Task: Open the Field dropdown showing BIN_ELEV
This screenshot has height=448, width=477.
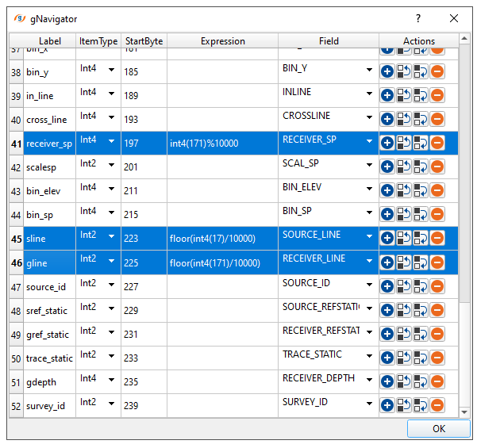Action: coord(369,190)
